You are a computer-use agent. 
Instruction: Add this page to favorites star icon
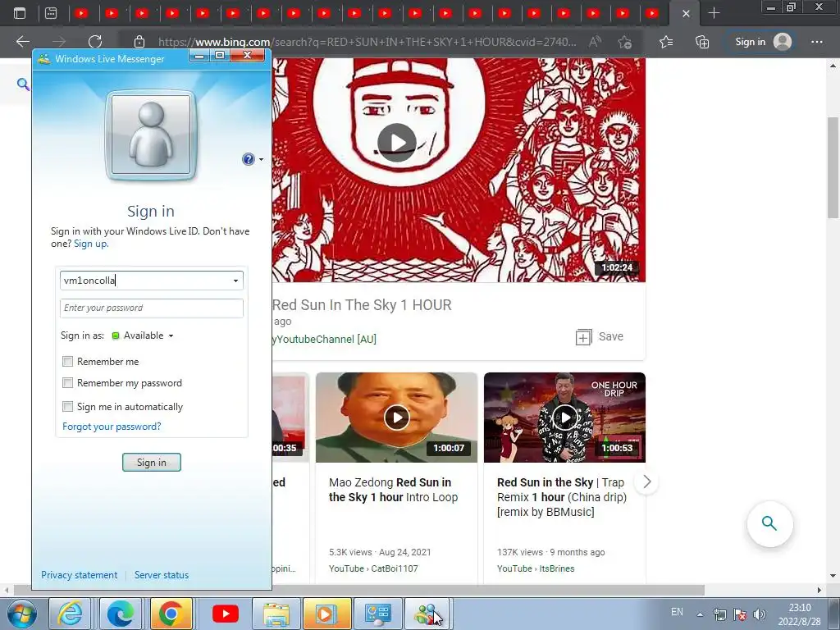pyautogui.click(x=624, y=42)
